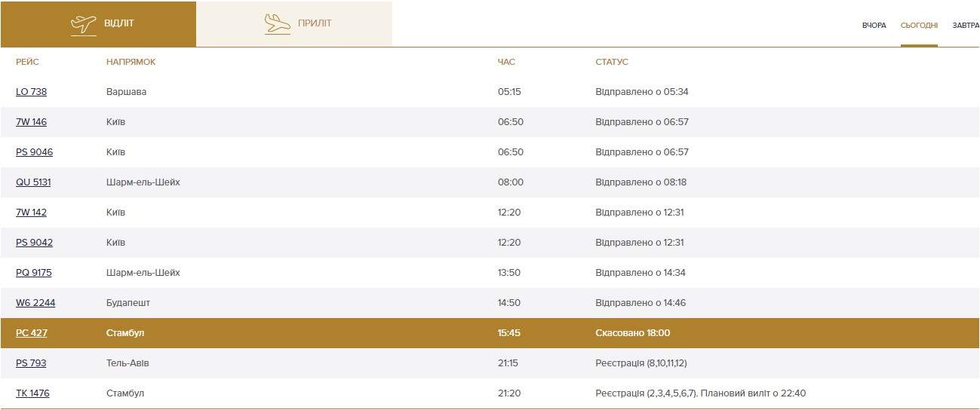Click the Статус column header

(611, 62)
